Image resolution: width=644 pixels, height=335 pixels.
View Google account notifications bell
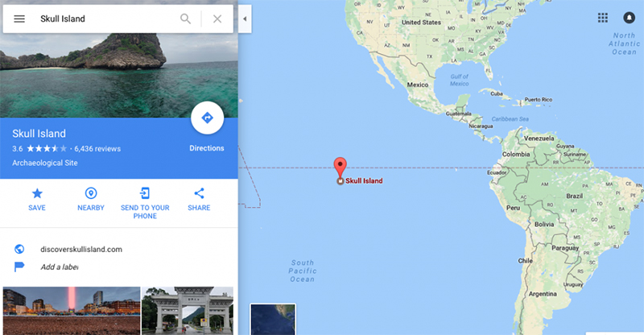(x=629, y=18)
